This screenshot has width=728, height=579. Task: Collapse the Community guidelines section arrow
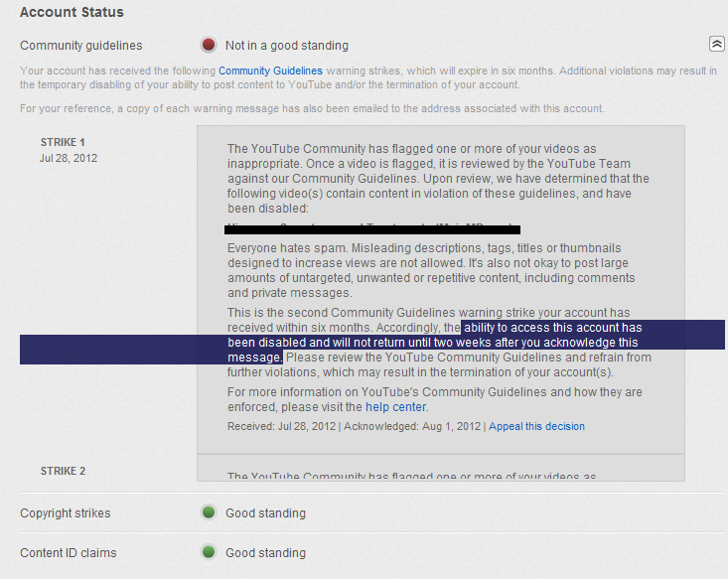(x=716, y=44)
